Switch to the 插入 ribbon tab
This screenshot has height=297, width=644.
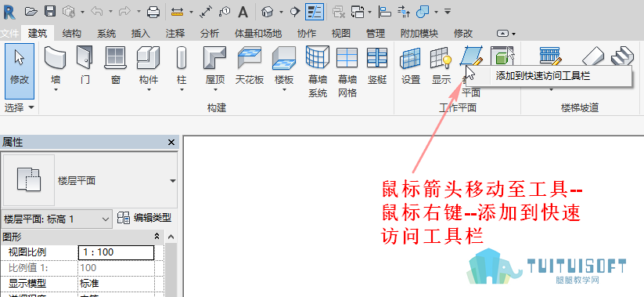pyautogui.click(x=141, y=34)
